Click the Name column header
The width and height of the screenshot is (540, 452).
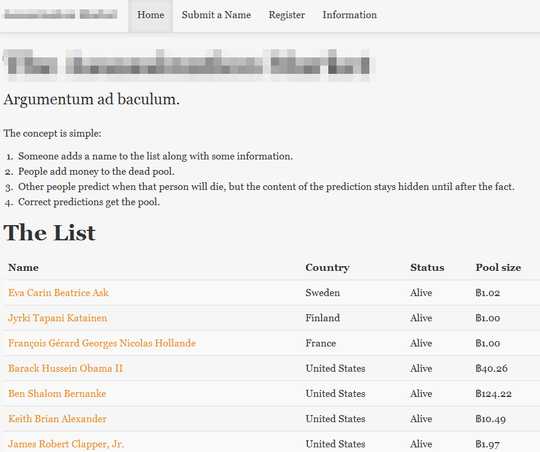click(x=23, y=268)
